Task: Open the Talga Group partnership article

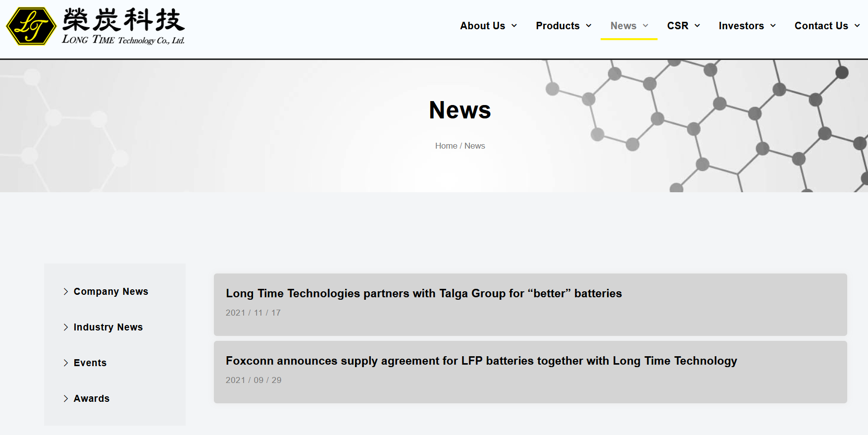Action: pos(424,293)
